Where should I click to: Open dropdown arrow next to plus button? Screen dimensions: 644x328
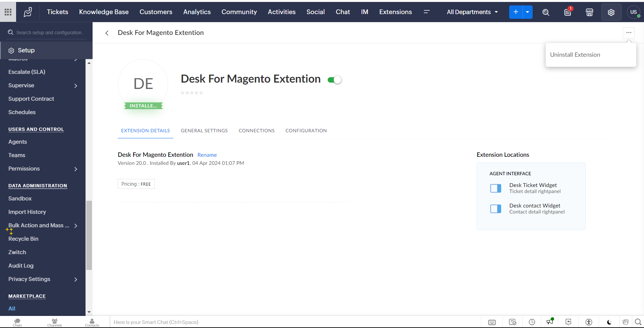528,12
